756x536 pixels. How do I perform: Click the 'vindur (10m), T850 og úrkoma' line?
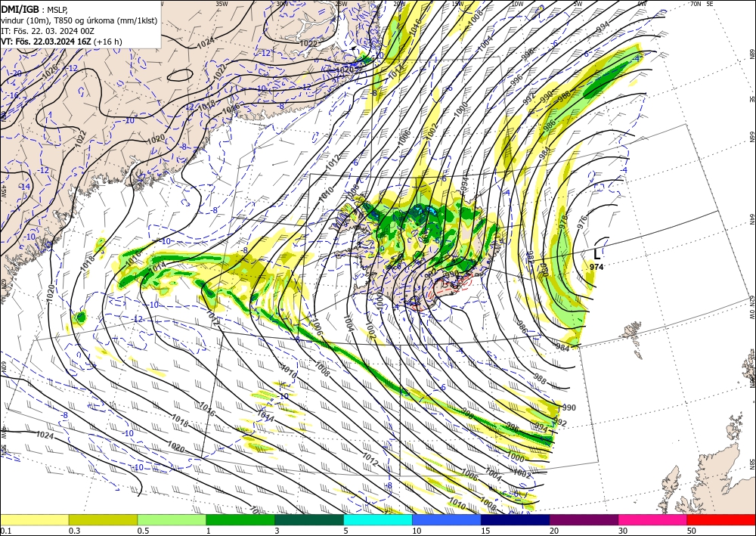tap(79, 20)
